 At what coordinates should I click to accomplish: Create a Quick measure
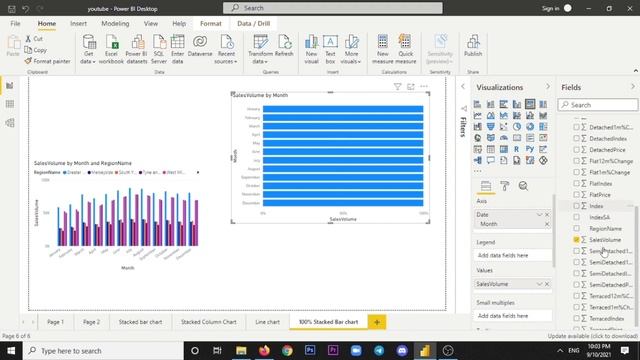(x=405, y=49)
